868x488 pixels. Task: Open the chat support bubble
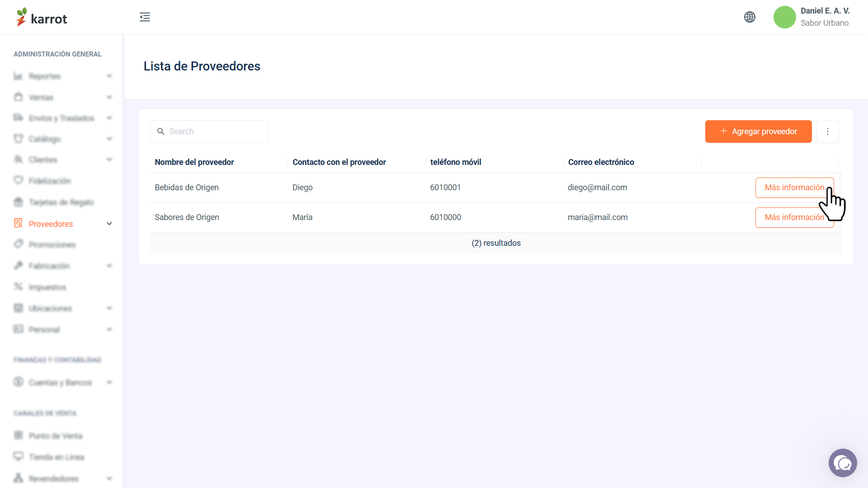coord(843,463)
